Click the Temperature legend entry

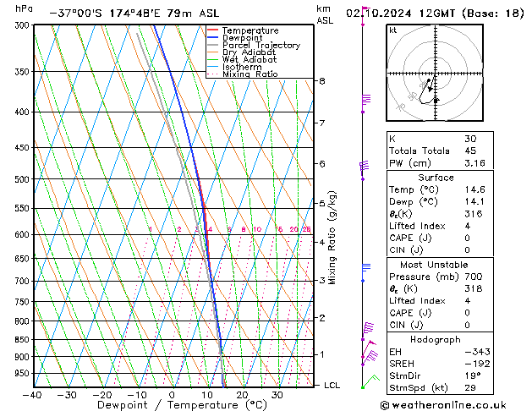click(243, 30)
